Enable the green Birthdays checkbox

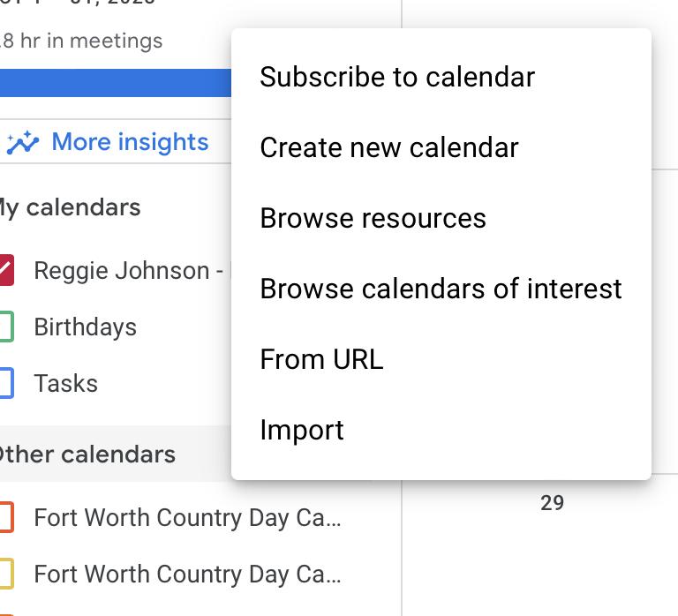pyautogui.click(x=4, y=327)
